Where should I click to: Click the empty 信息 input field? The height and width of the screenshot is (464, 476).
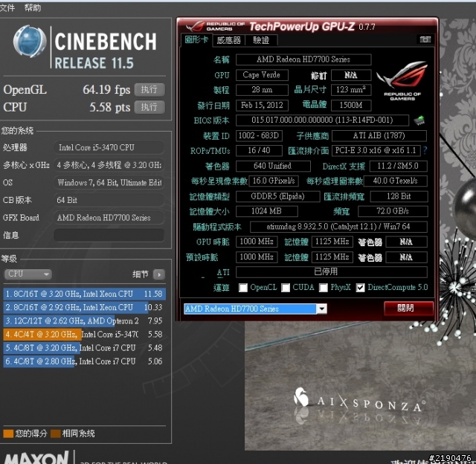coord(109,235)
